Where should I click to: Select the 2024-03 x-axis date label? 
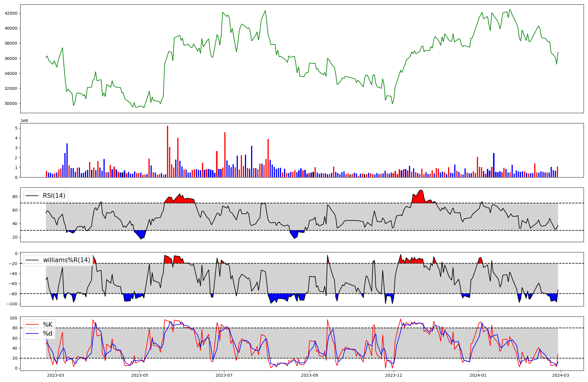[561, 375]
